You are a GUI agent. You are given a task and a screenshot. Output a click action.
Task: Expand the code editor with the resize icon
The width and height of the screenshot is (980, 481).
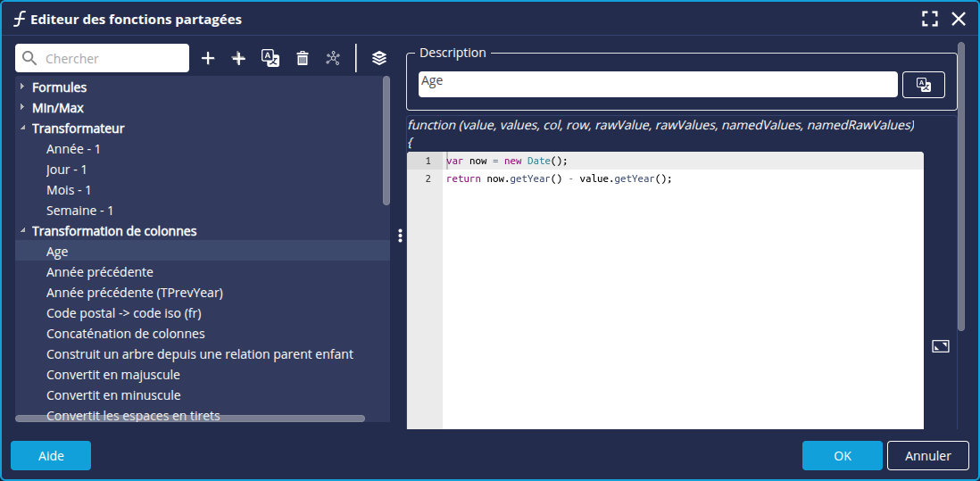point(940,346)
